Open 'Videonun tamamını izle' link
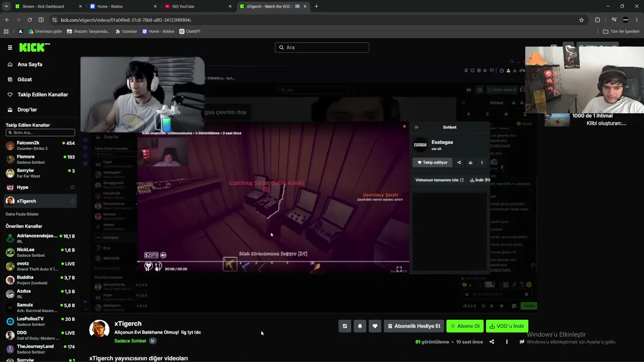Screen dimensions: 644x362 click(x=439, y=180)
